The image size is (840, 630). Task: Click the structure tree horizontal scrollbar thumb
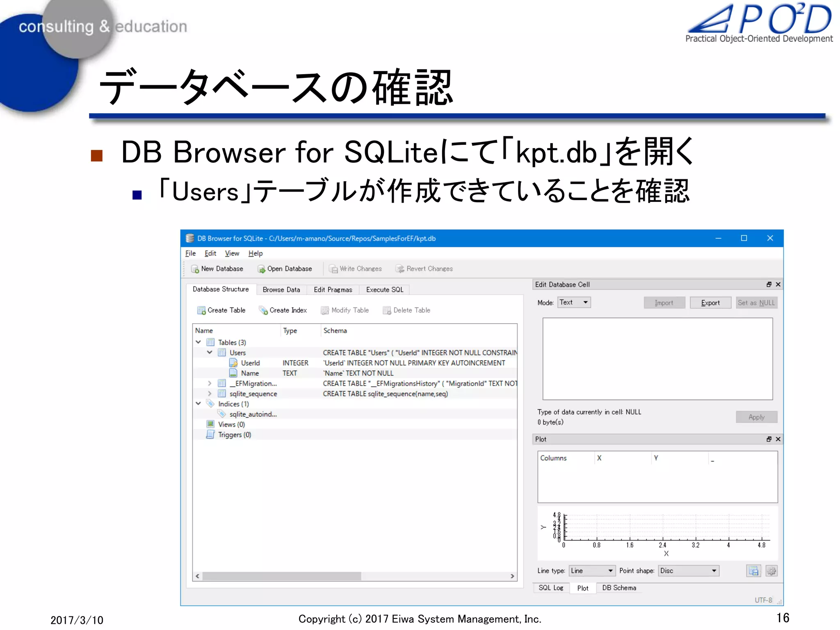pos(282,576)
